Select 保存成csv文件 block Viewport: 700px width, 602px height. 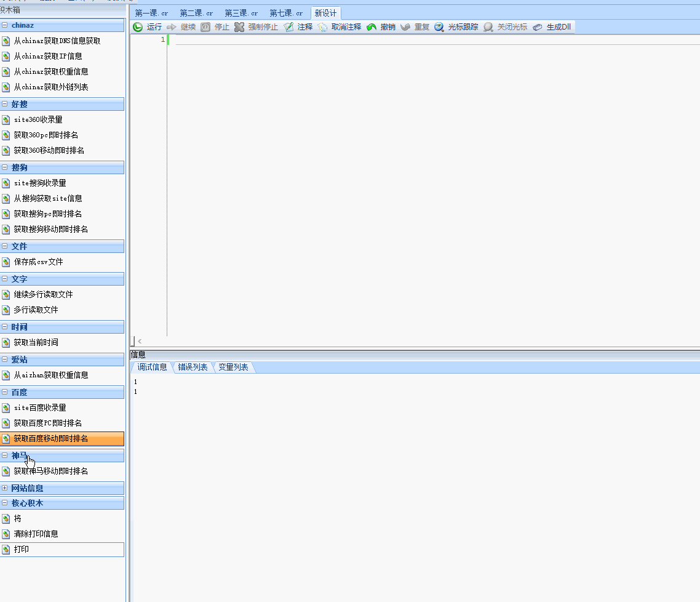coord(38,262)
